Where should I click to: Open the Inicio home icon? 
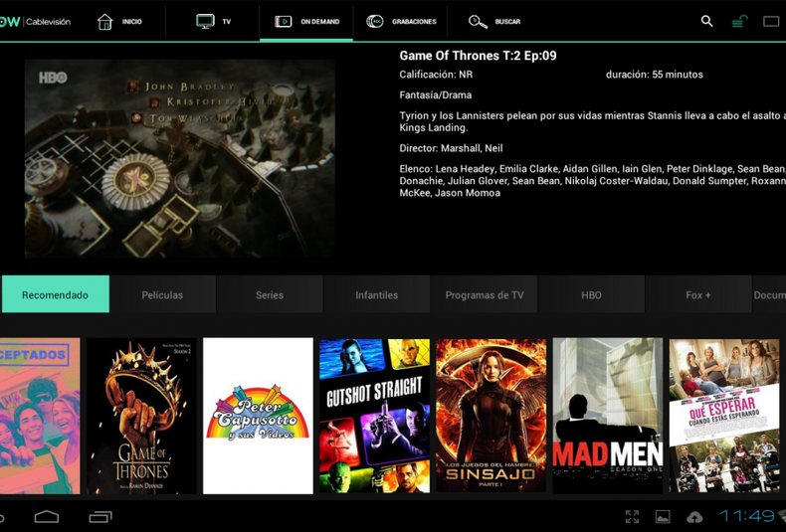[104, 22]
